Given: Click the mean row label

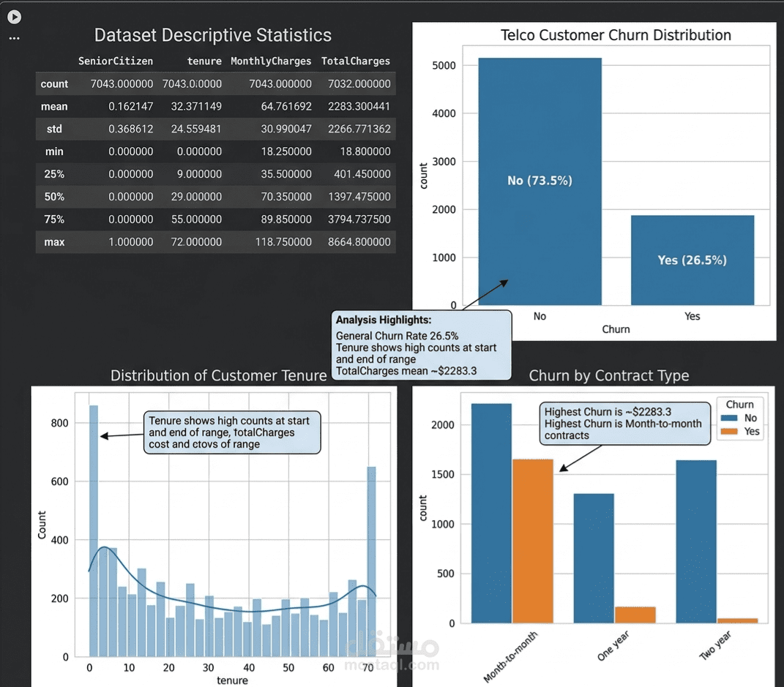Looking at the screenshot, I should point(54,106).
